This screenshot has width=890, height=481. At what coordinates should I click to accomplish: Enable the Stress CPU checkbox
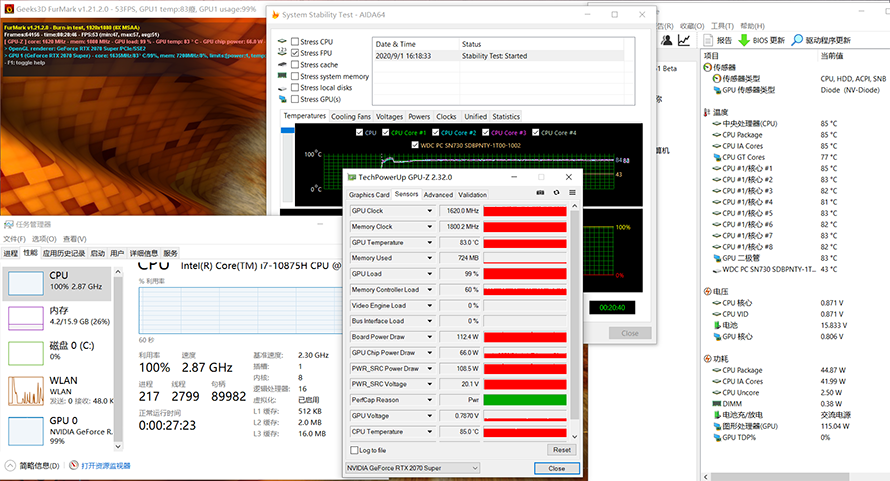tap(296, 42)
